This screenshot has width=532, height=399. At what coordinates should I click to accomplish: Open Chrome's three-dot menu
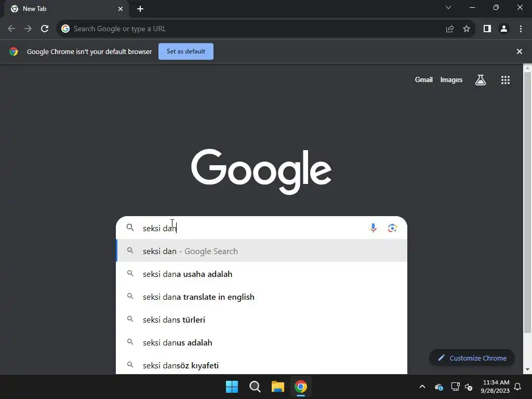tap(521, 29)
